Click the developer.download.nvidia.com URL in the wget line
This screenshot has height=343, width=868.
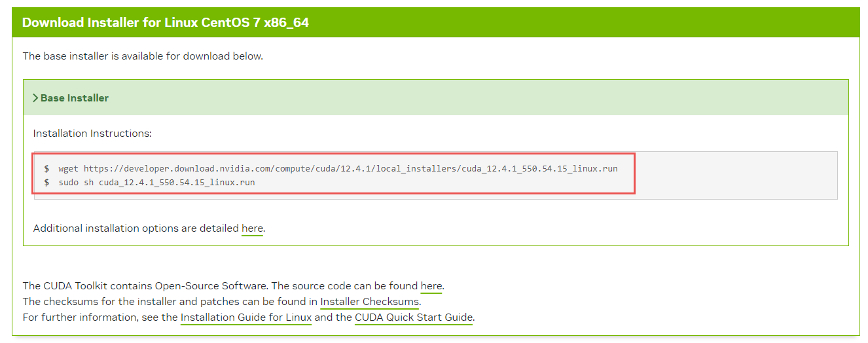click(351, 169)
